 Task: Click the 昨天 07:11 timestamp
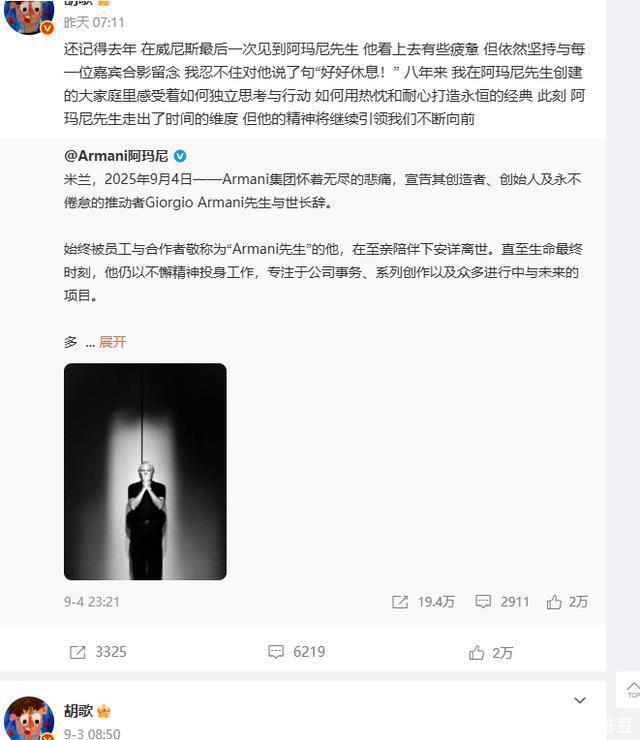point(94,22)
